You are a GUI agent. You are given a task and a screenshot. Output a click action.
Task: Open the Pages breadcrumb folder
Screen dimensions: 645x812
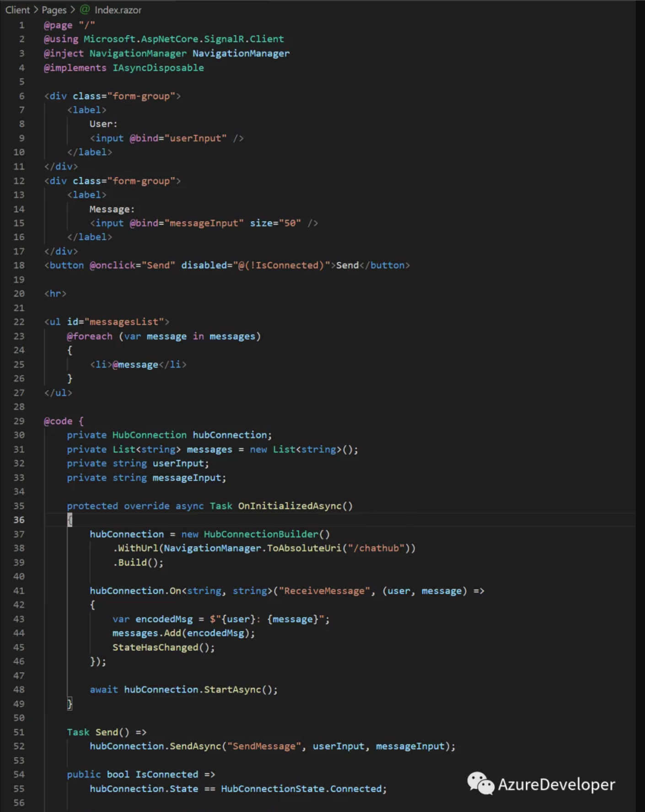pos(54,10)
